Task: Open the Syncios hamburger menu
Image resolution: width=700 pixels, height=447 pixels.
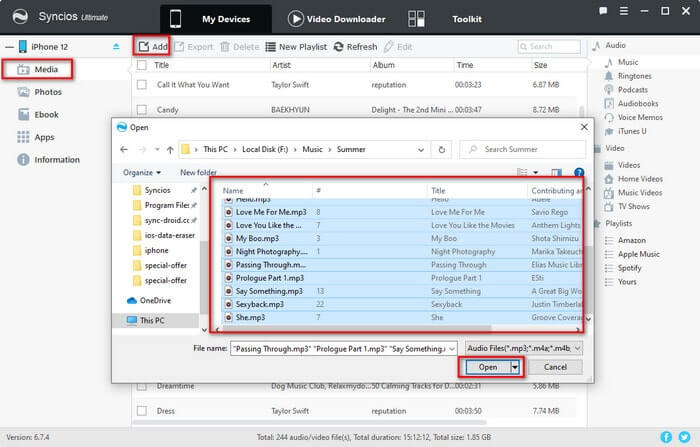Action: click(624, 11)
